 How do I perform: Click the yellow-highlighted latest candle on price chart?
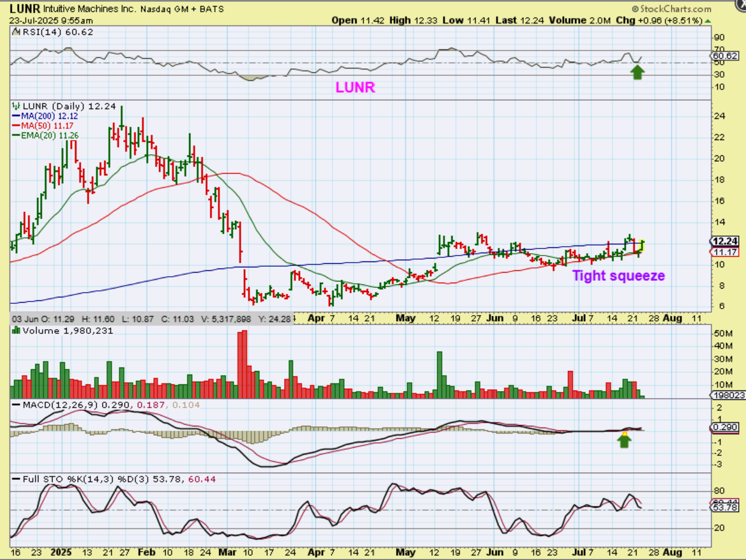tap(641, 246)
